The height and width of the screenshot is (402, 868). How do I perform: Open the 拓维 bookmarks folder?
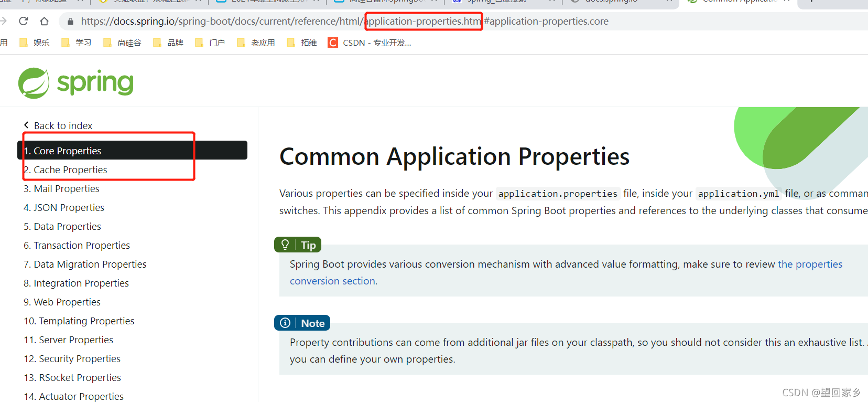point(302,43)
